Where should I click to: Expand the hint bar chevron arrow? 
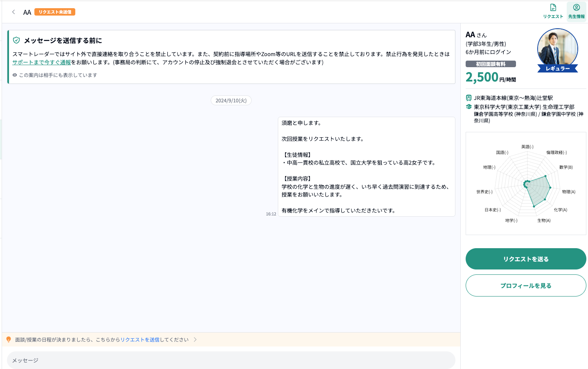click(x=195, y=340)
